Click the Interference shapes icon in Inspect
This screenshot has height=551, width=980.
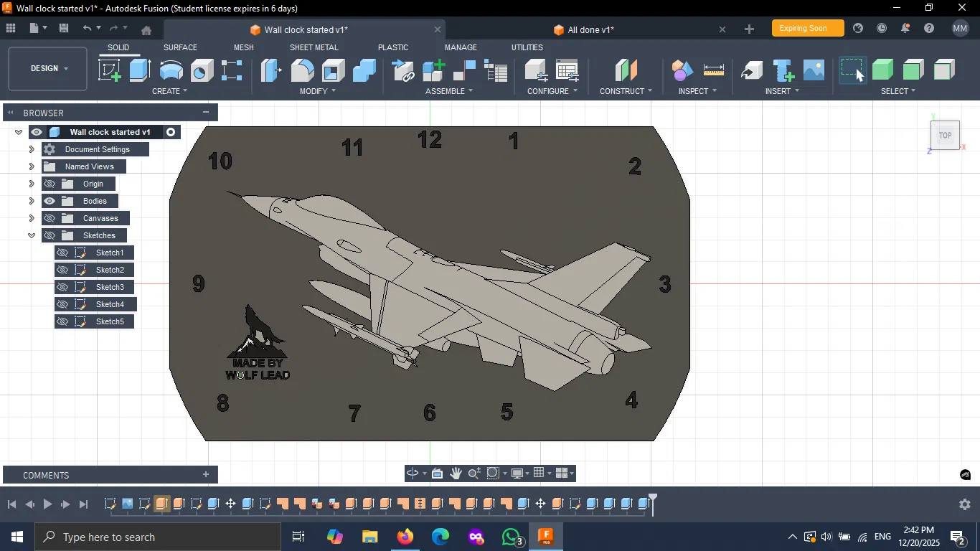pos(682,70)
